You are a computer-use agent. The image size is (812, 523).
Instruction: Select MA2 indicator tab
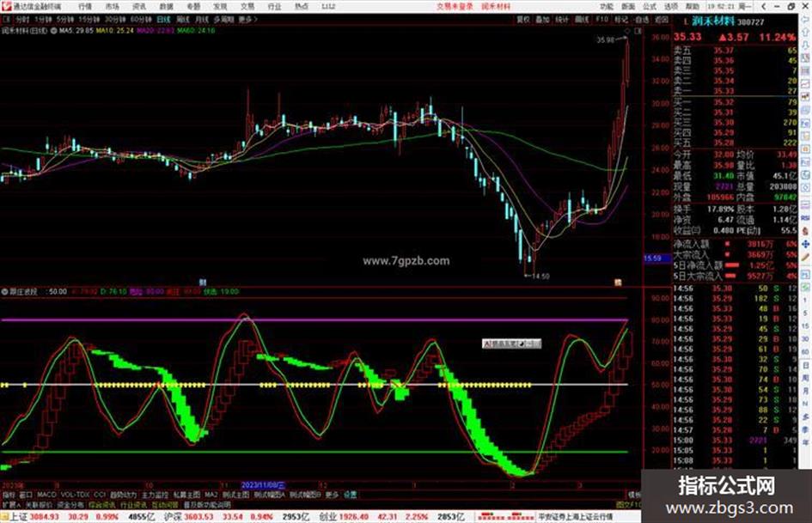(211, 495)
